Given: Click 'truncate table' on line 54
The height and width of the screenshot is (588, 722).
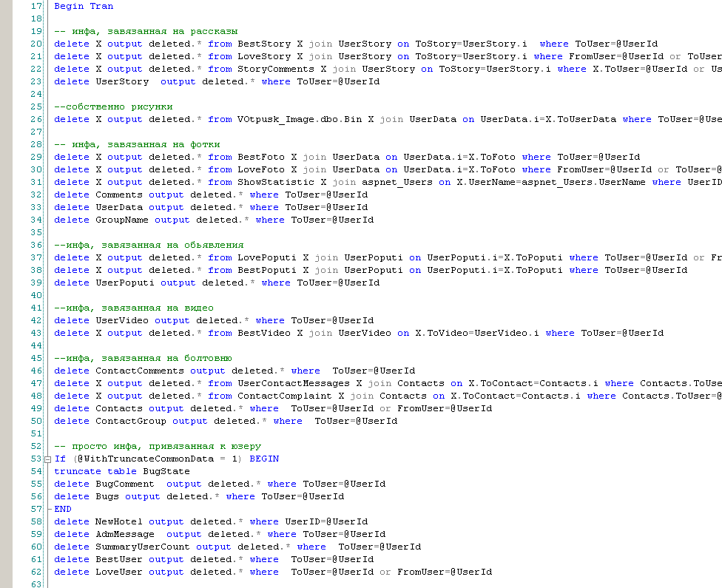Looking at the screenshot, I should pyautogui.click(x=95, y=471).
